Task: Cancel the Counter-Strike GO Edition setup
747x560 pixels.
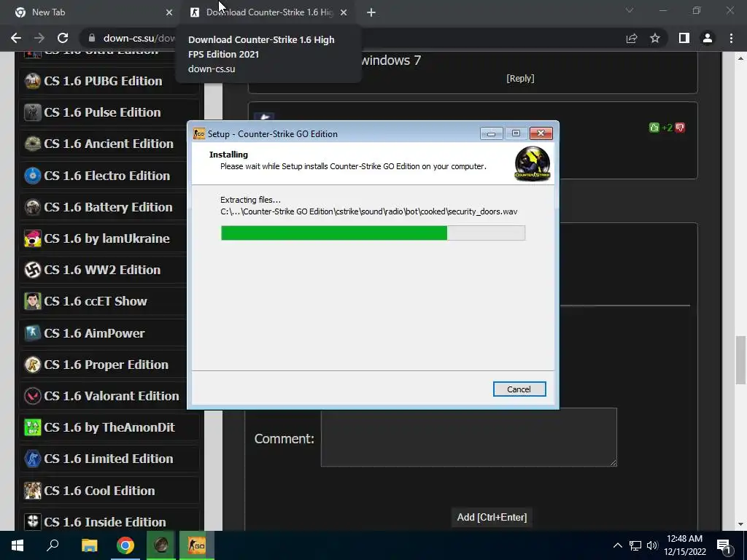Action: tap(519, 389)
